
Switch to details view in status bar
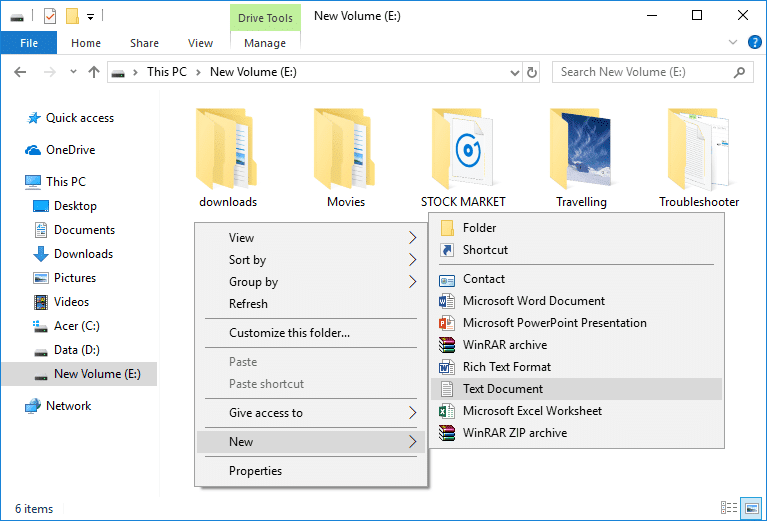pyautogui.click(x=731, y=509)
